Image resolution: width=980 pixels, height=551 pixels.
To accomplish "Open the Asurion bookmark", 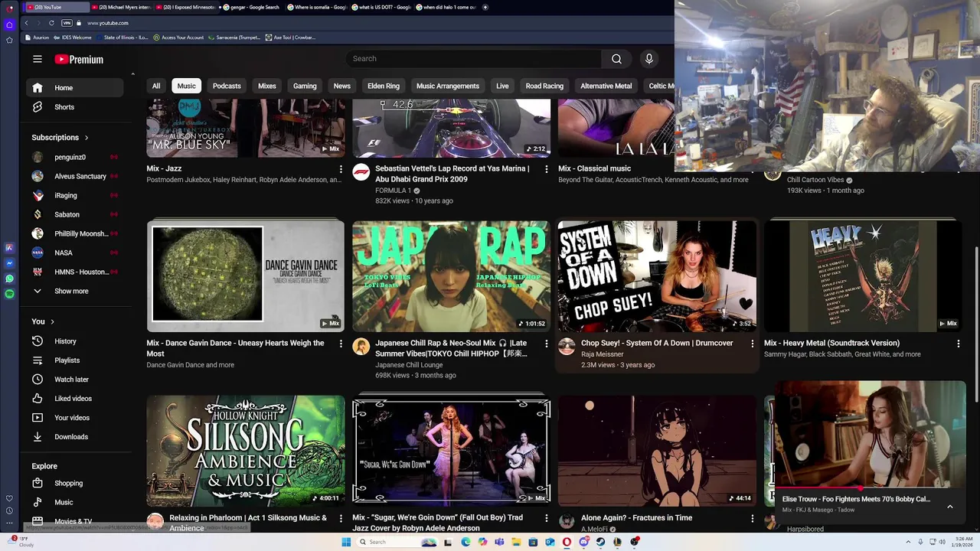I will [37, 37].
